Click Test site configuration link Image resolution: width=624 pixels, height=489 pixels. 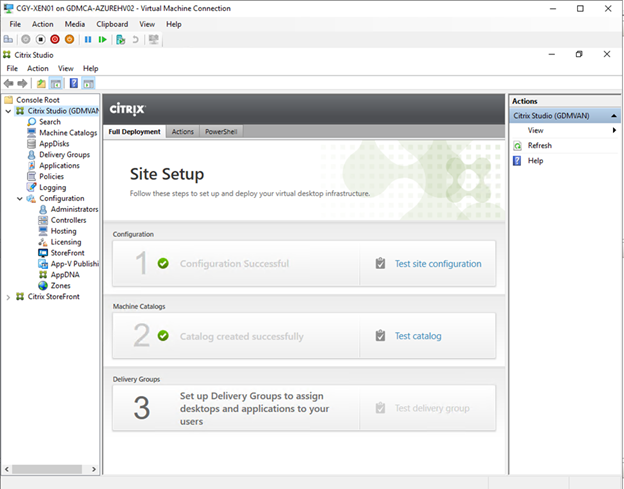[x=438, y=264]
